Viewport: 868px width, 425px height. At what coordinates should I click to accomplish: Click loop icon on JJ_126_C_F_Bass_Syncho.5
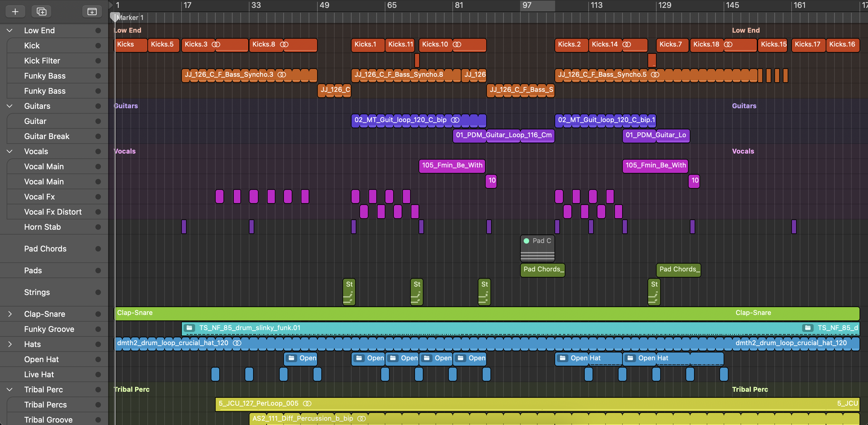[655, 75]
